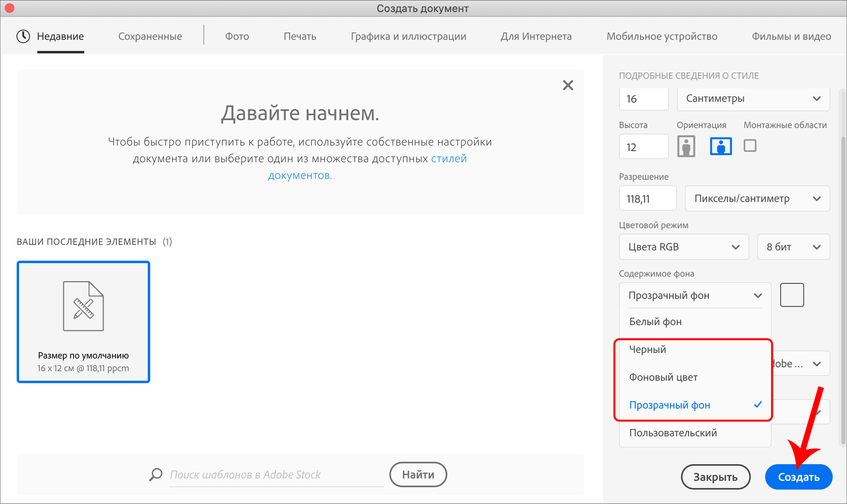This screenshot has height=504, width=847.
Task: Follow the стилей документов link
Action: (448, 159)
